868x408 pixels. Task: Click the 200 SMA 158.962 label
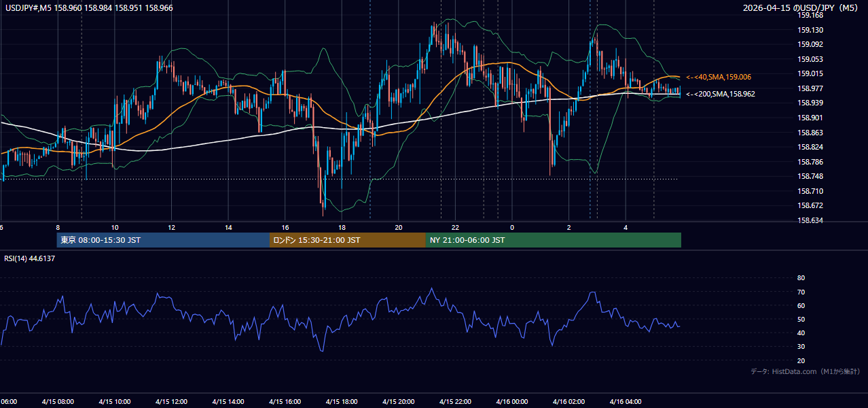coord(721,95)
